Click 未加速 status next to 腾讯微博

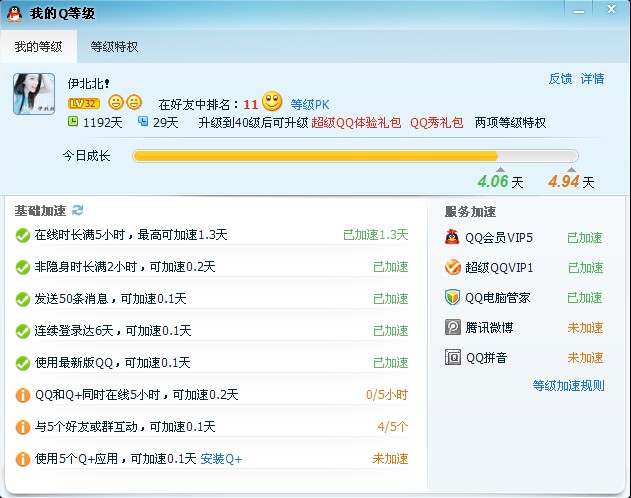[x=585, y=327]
